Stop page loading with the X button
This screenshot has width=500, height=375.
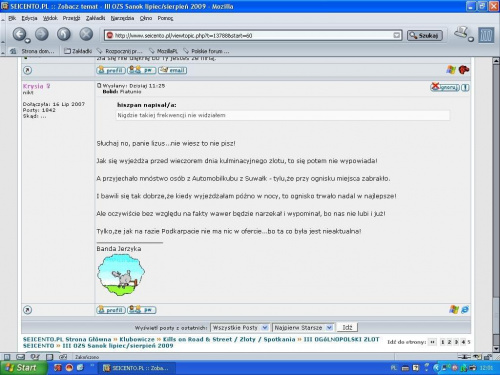[x=86, y=34]
